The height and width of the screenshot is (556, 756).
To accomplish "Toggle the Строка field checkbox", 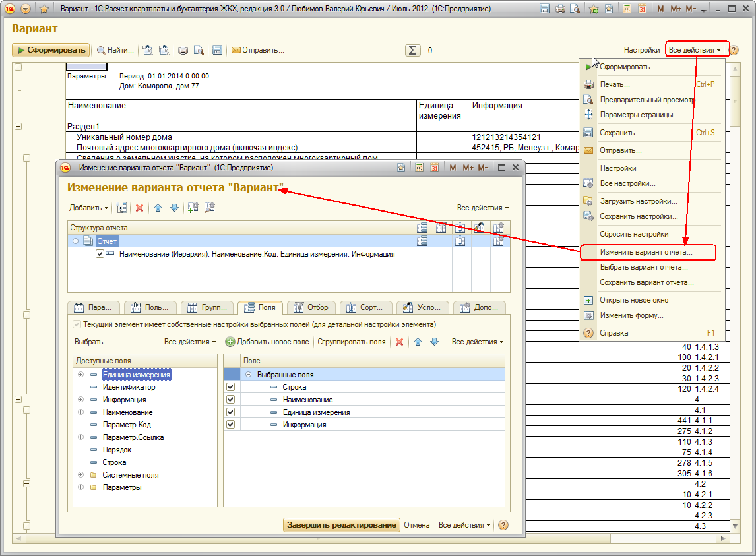I will 230,387.
